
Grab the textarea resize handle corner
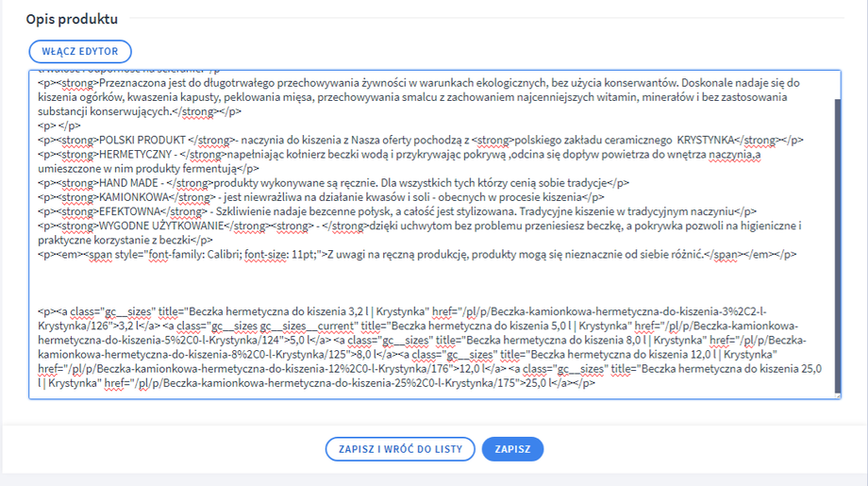[x=838, y=395]
